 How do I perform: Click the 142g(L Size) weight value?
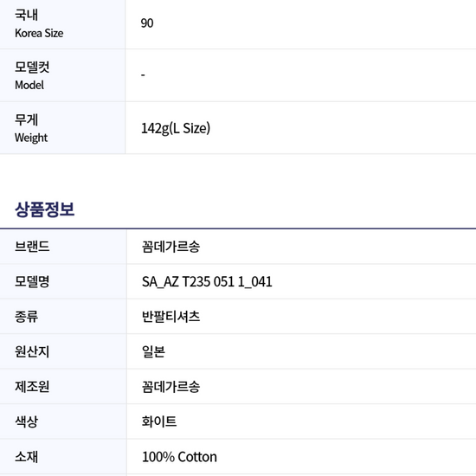click(176, 128)
